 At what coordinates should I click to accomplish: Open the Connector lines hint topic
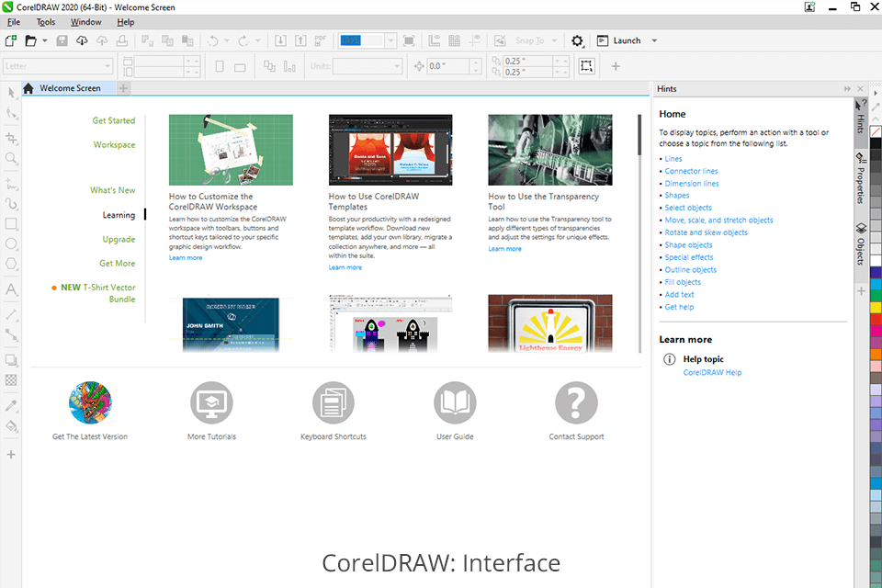(691, 171)
